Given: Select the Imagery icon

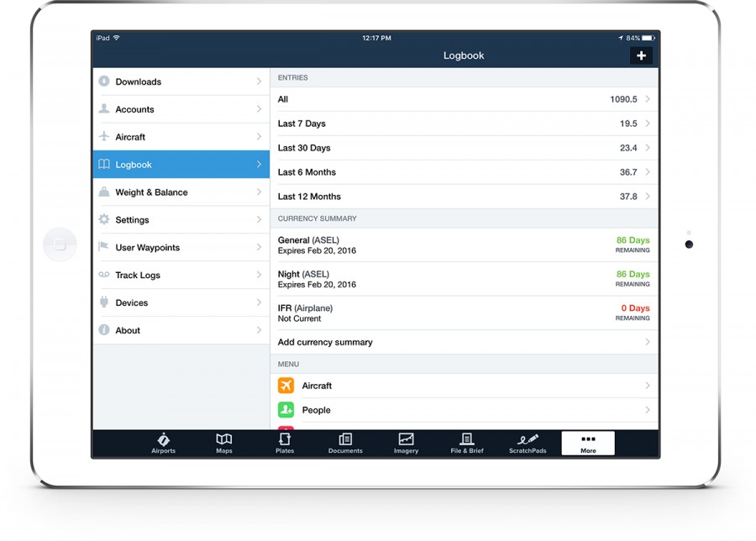Looking at the screenshot, I should [x=406, y=443].
